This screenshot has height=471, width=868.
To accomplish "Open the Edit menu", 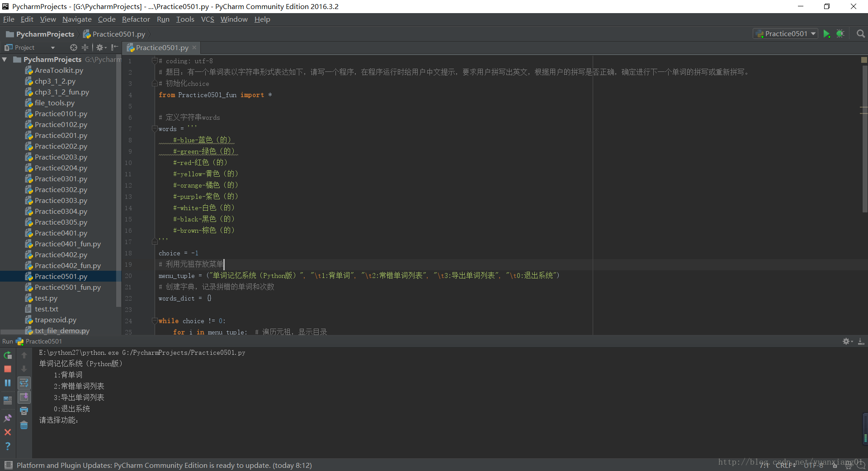I will [x=27, y=19].
